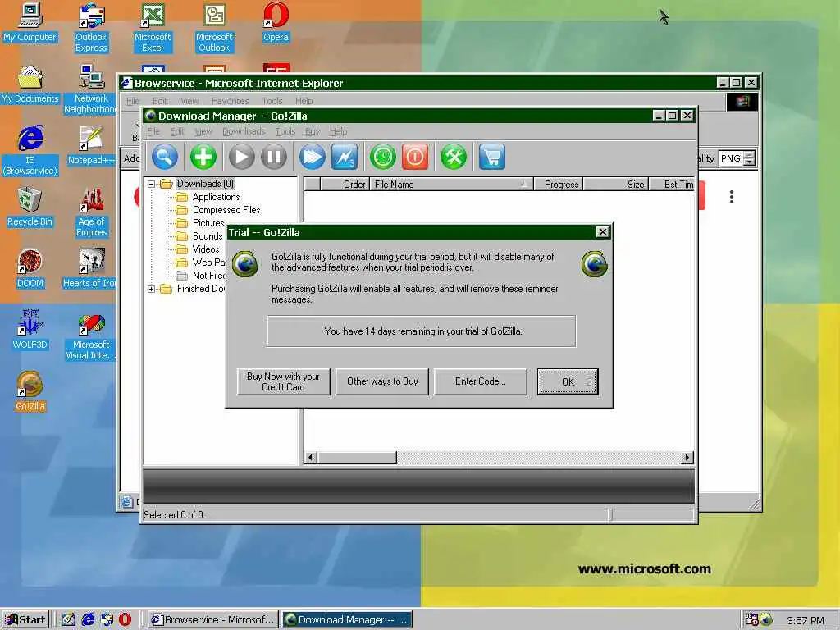Select the Videos folder in tree
The height and width of the screenshot is (630, 840).
click(x=206, y=249)
